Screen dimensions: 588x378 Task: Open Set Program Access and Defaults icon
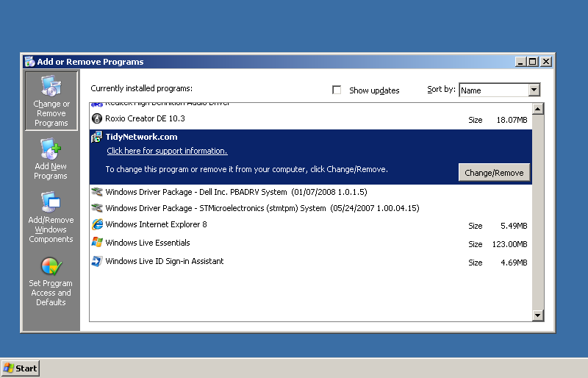click(51, 266)
